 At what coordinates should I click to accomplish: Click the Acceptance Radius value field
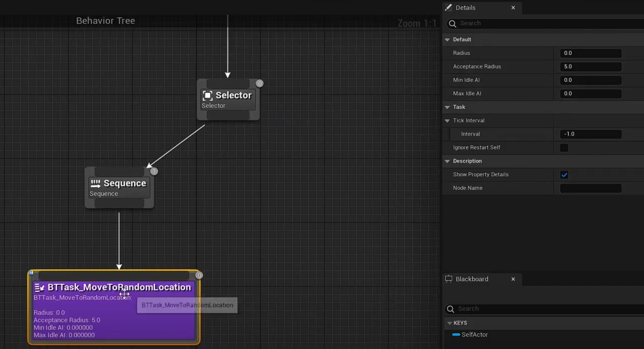[590, 67]
